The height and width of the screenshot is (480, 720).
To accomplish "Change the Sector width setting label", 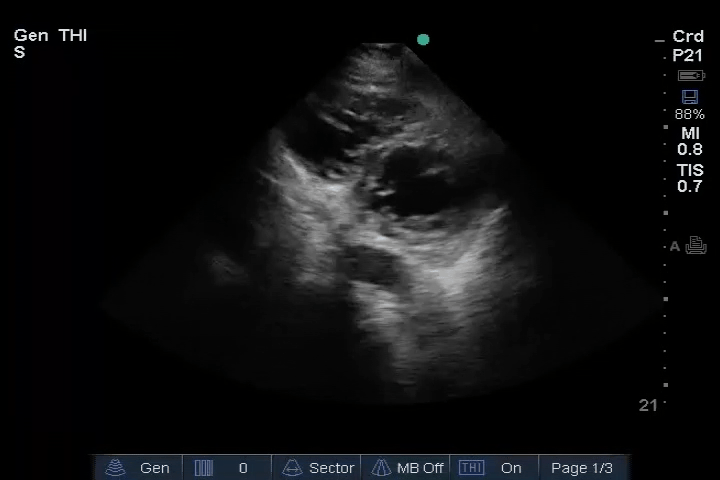I will [331, 468].
